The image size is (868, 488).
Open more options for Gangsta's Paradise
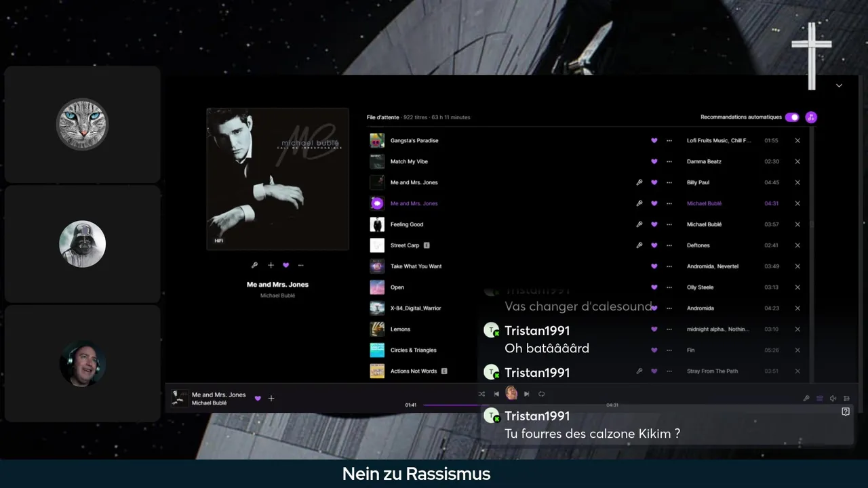point(669,140)
